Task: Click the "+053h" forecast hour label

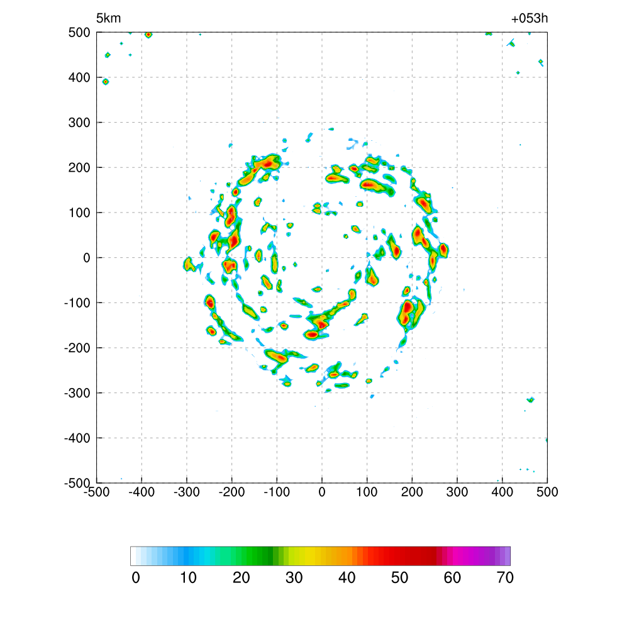Action: point(530,18)
